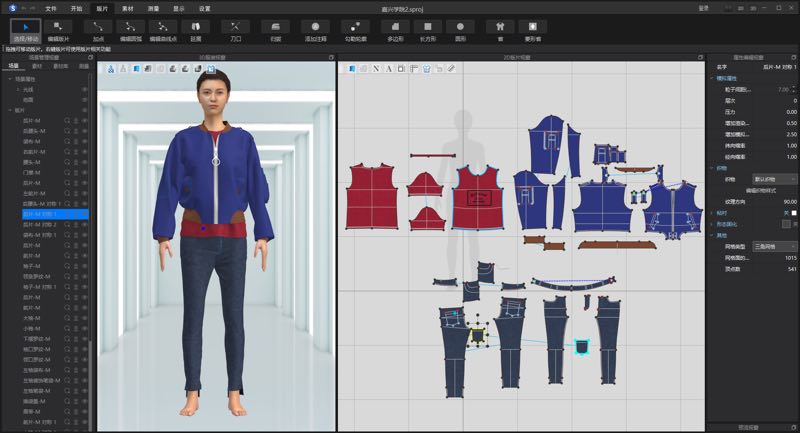800x433 pixels.
Task: Select the 后片-M 对称 2 row
Action: [55, 224]
